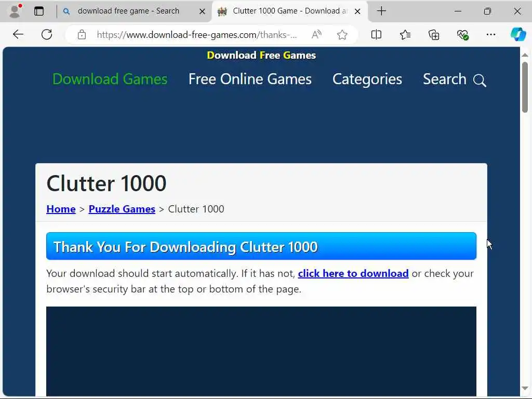Open the Categories menu item
This screenshot has width=532, height=399.
[x=367, y=79]
